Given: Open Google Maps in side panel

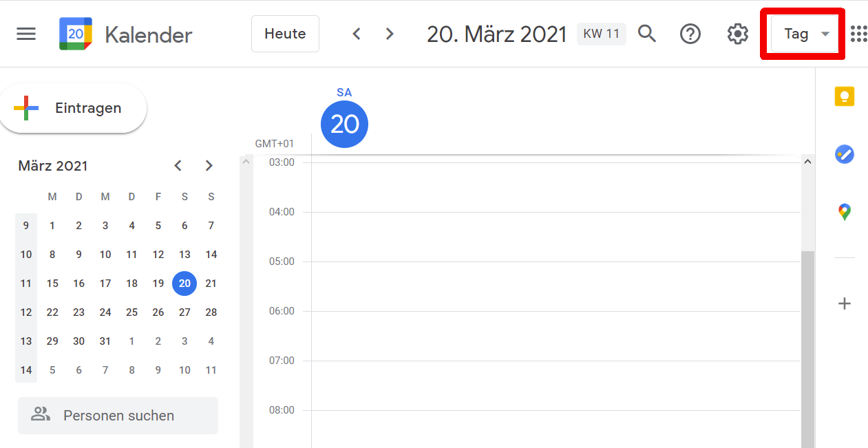Looking at the screenshot, I should 845,212.
